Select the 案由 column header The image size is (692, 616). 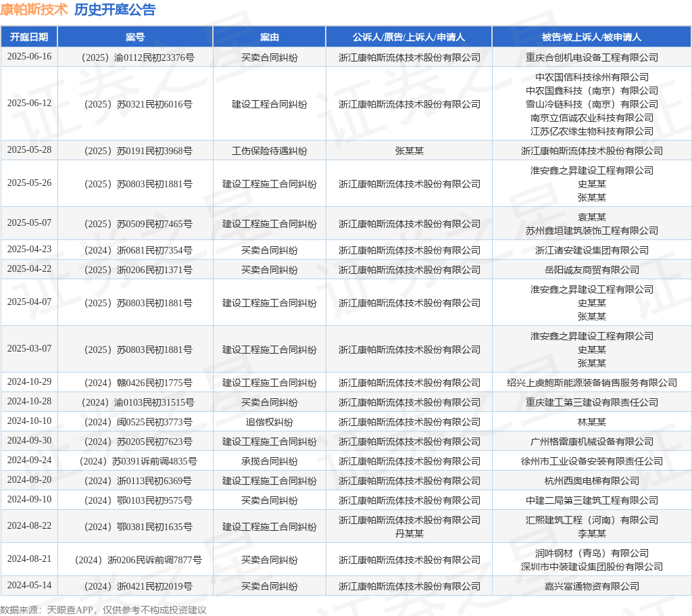click(269, 37)
